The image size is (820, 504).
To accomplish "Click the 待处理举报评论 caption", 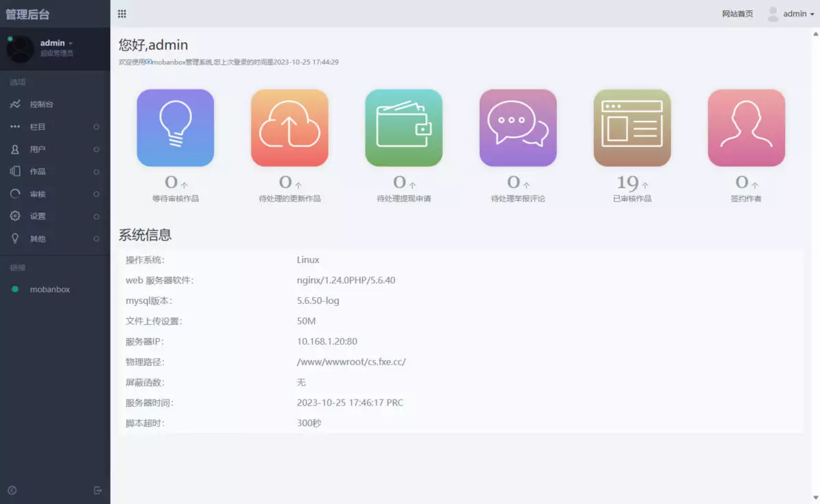I will 518,199.
